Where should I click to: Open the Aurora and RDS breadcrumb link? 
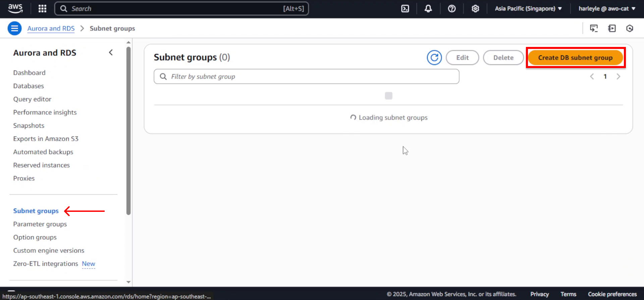51,28
